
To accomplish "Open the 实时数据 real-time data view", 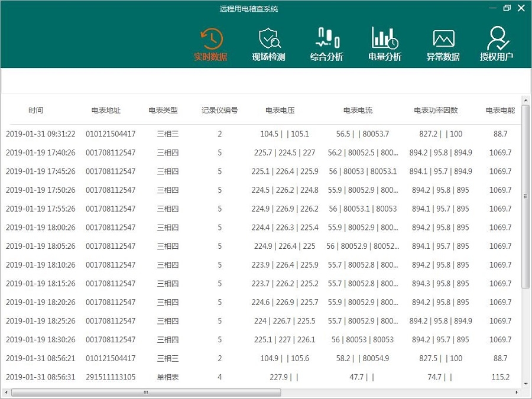I will (211, 45).
